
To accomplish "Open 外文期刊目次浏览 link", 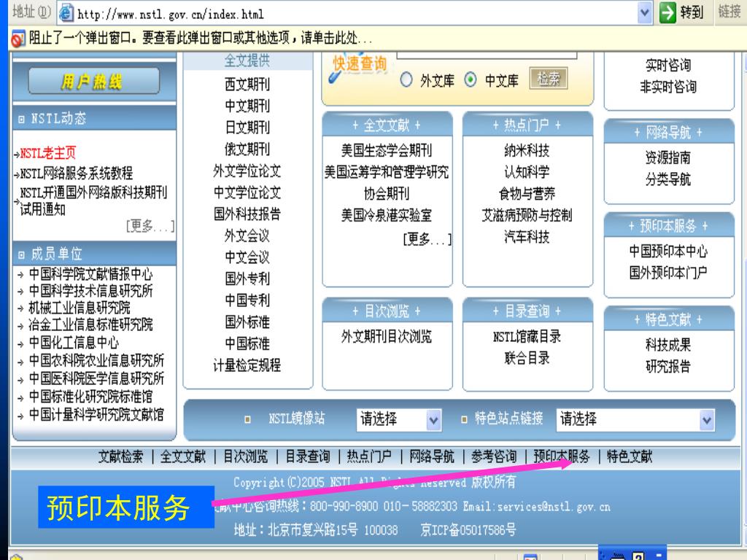I will click(387, 337).
